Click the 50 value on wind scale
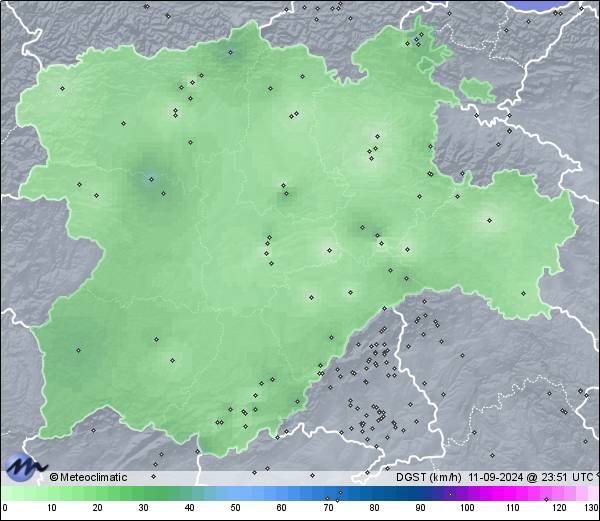Screen dimensions: 600x521 (235, 508)
